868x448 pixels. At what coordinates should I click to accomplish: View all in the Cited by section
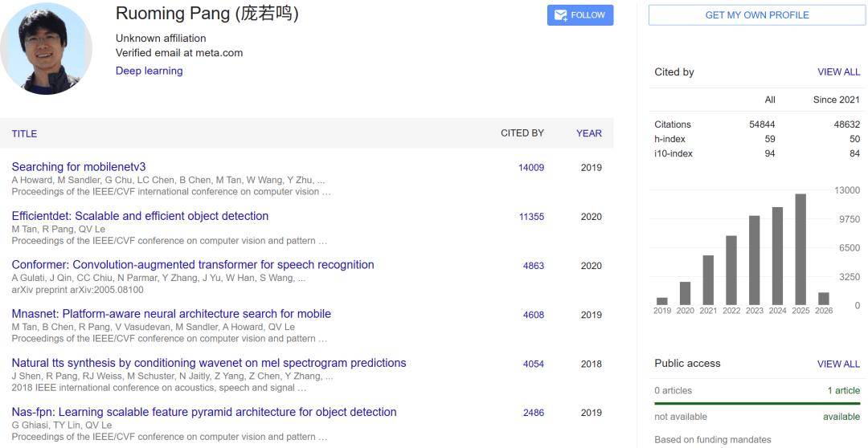(838, 72)
